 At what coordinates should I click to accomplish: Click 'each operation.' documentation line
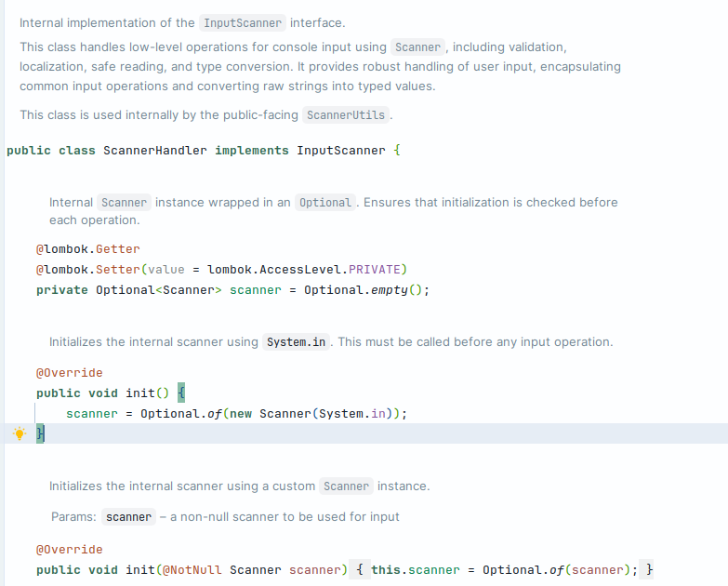coord(95,220)
